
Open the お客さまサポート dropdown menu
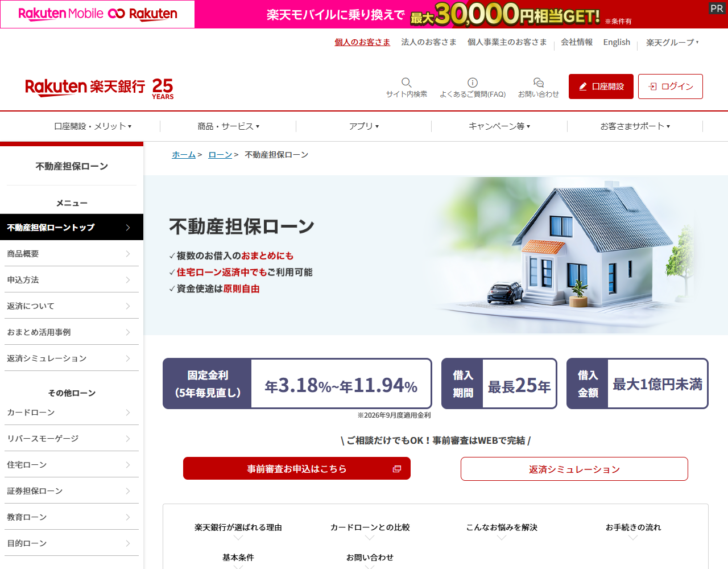pyautogui.click(x=635, y=126)
